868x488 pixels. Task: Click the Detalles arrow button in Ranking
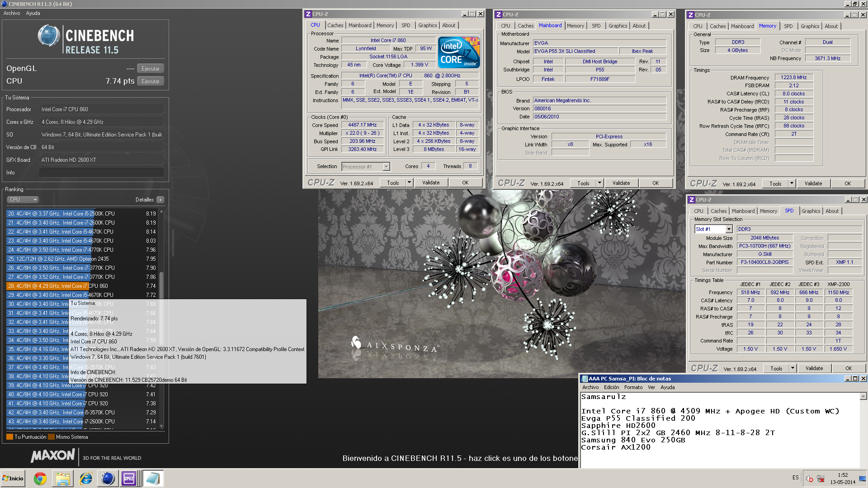click(x=160, y=200)
